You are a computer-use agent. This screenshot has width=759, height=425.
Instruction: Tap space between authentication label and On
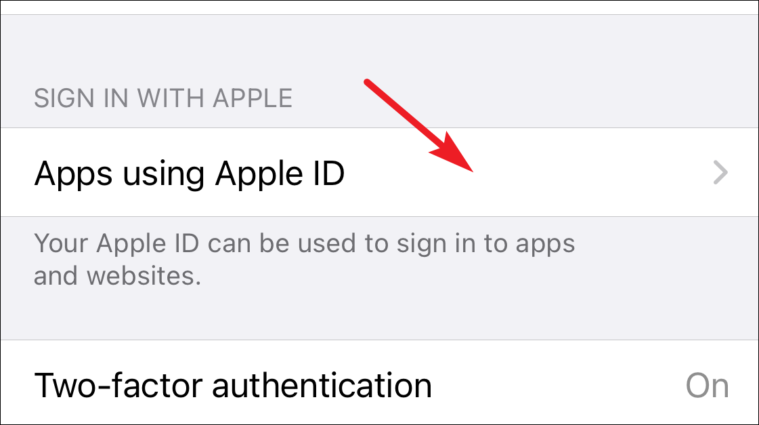pyautogui.click(x=557, y=386)
